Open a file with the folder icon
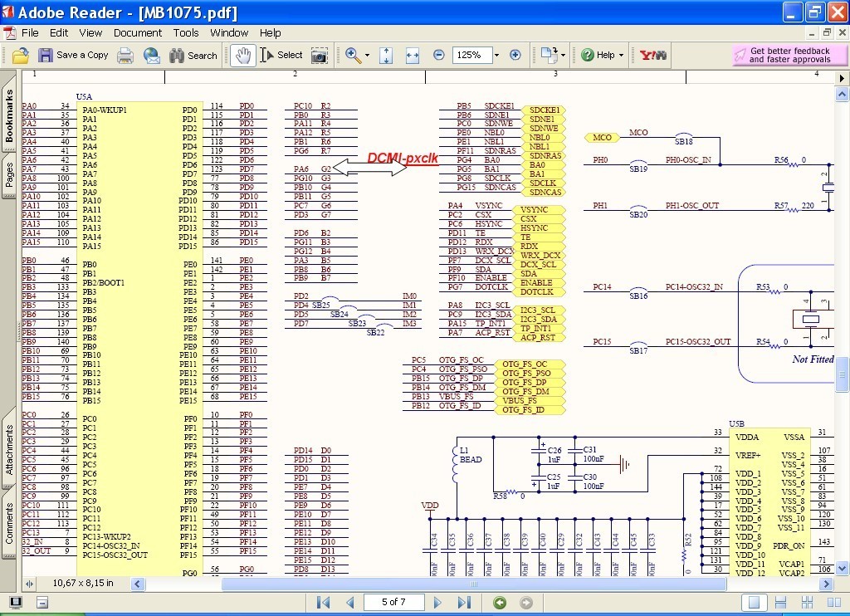Screen dimensions: 850x616 (20, 56)
